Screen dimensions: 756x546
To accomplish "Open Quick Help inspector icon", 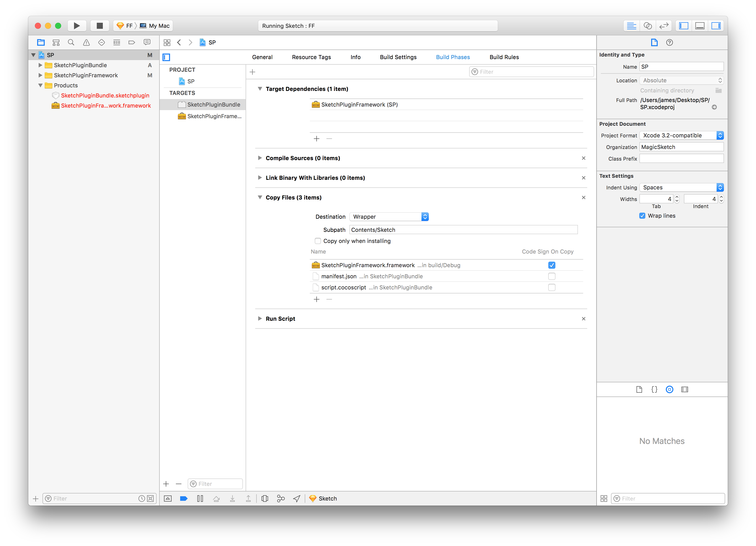I will 669,42.
